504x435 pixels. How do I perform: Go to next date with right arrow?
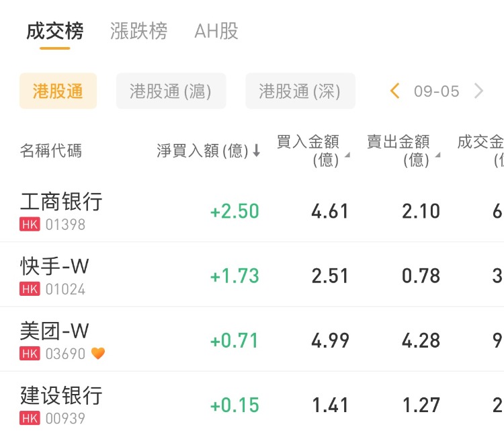click(x=478, y=91)
